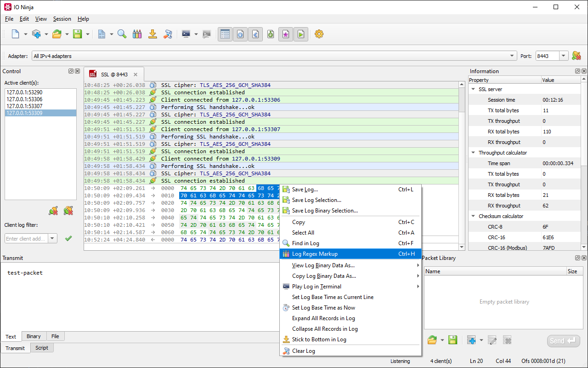
Task: Open dropdown arrow next to plugin layer icon
Action: point(46,34)
